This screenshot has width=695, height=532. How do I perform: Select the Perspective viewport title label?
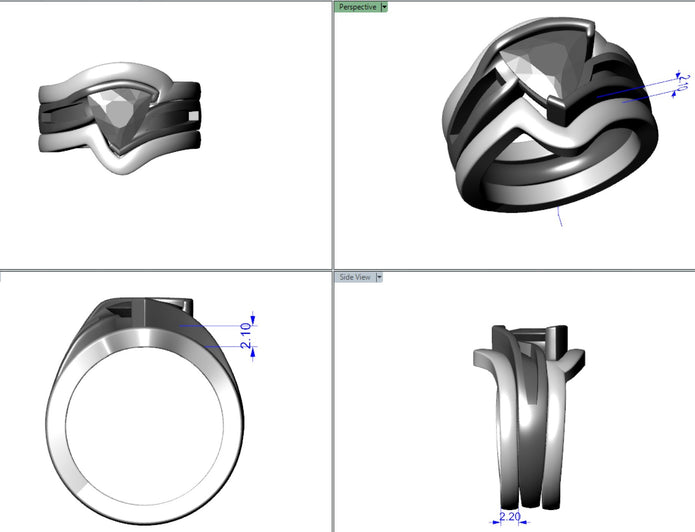[x=358, y=7]
